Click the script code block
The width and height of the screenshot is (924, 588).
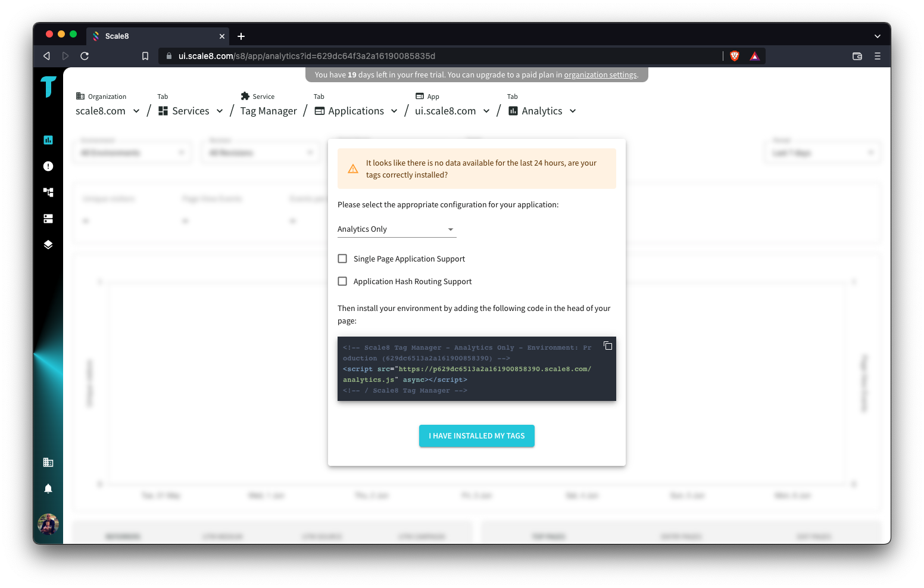coord(477,369)
